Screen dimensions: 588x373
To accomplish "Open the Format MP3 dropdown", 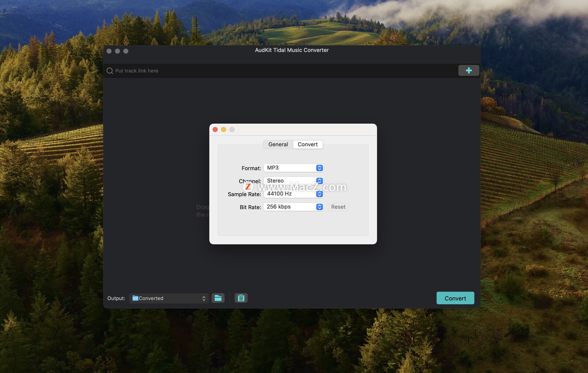I will pos(293,168).
